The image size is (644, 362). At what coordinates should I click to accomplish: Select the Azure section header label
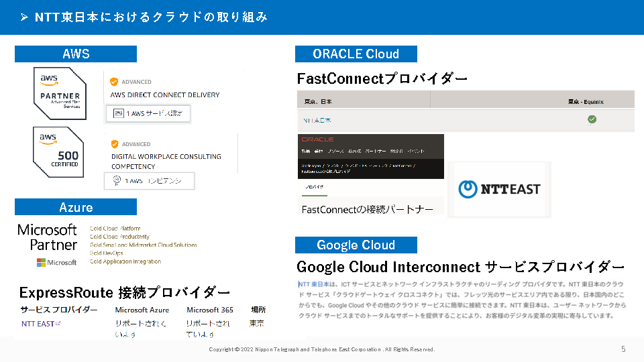point(76,207)
